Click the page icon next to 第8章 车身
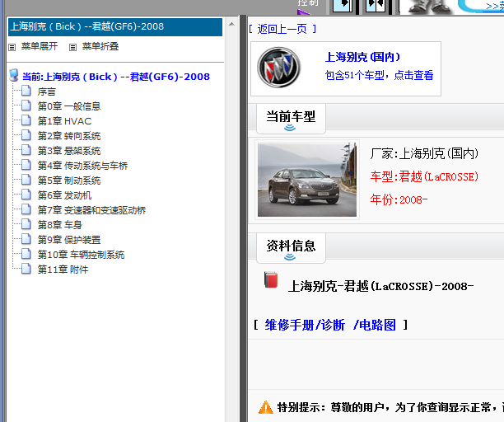Screen dimensions: 504x422 tap(26, 224)
